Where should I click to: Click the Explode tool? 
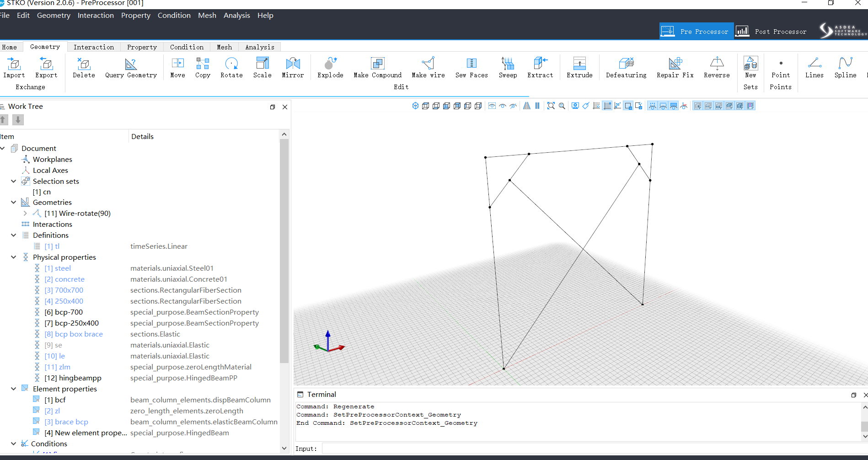[330, 67]
